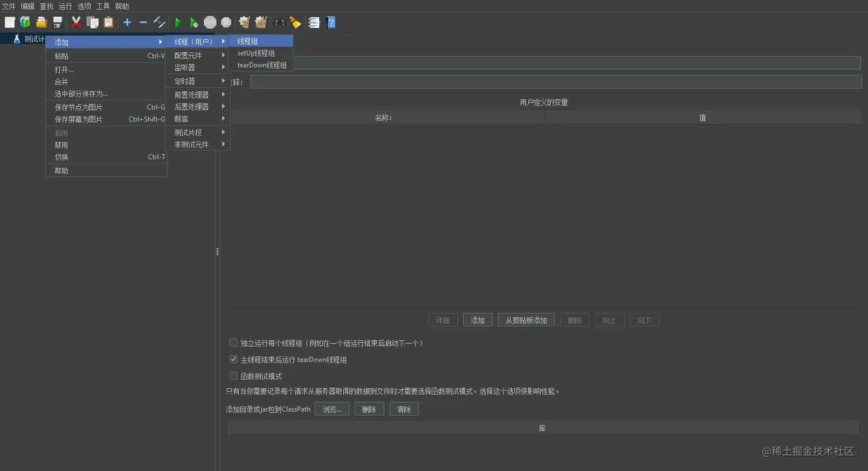Choose 保存屏幕为图片 menu entry
Screen dimensions: 868x471
point(106,119)
